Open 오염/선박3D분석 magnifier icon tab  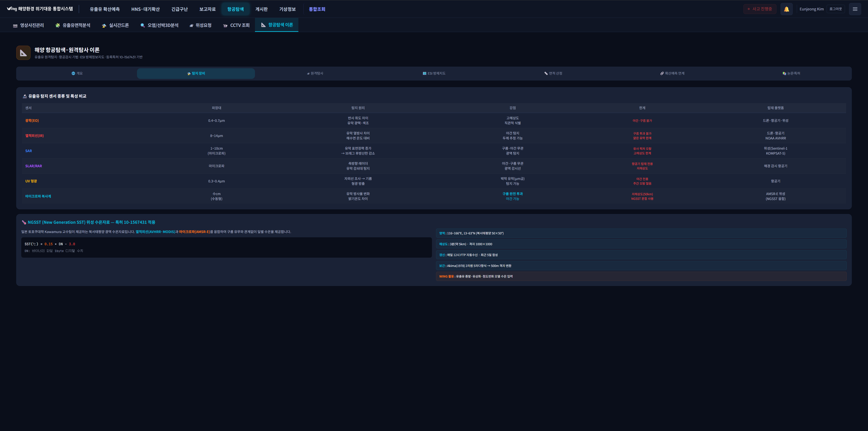tap(159, 25)
